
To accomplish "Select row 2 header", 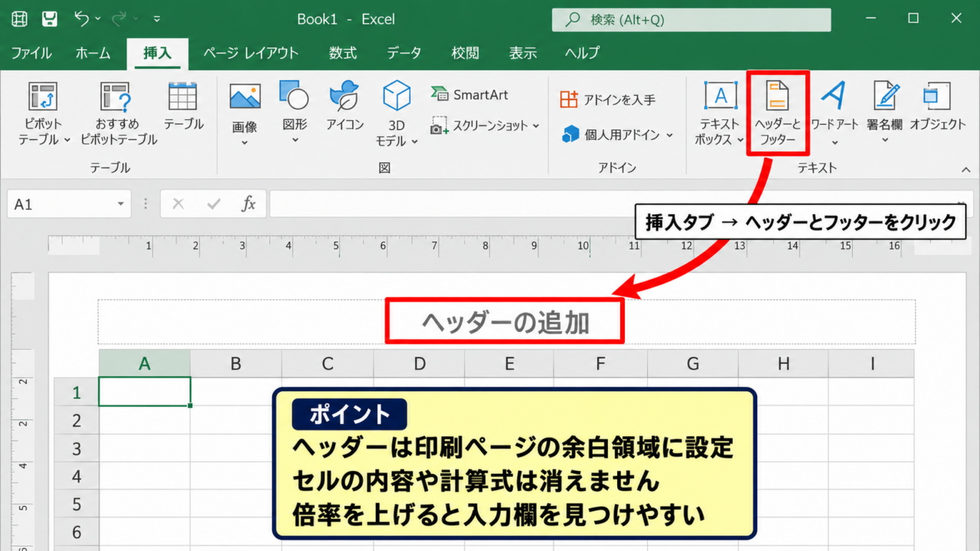I will tap(77, 420).
